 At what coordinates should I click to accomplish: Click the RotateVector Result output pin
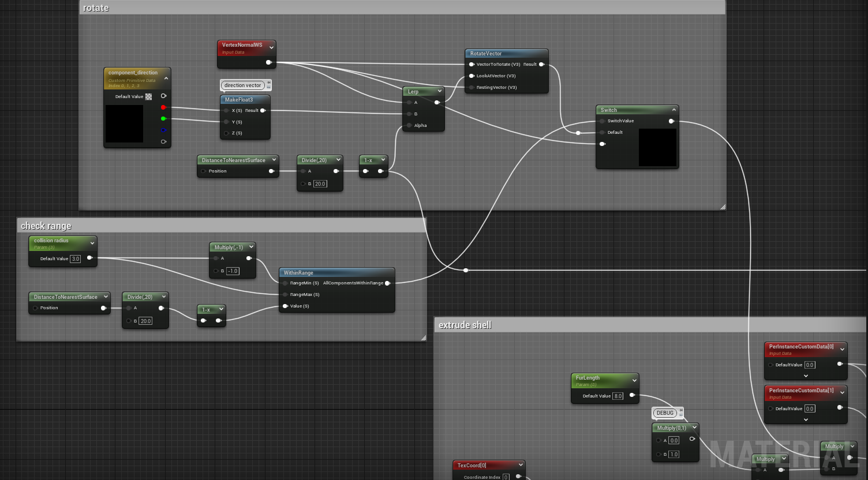(541, 65)
